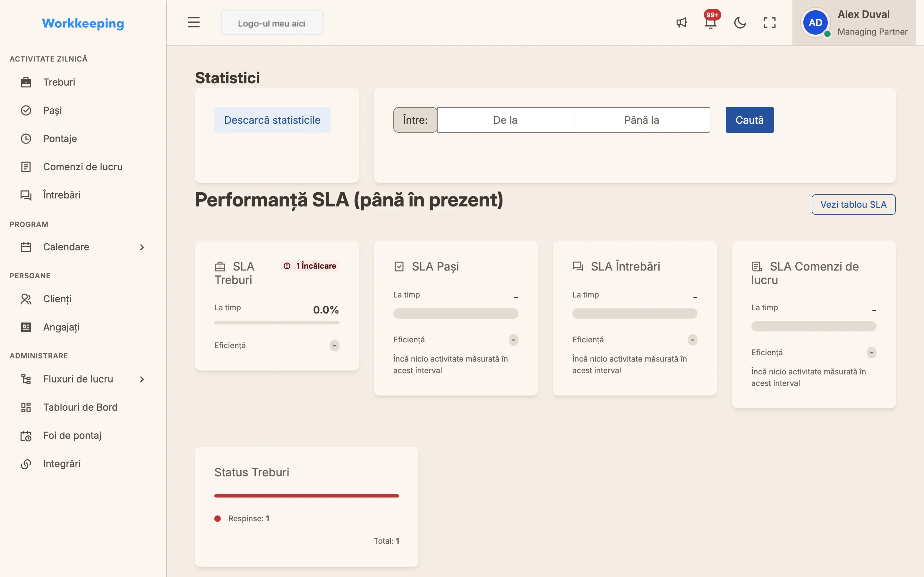Click the Pontaje clock icon

26,138
